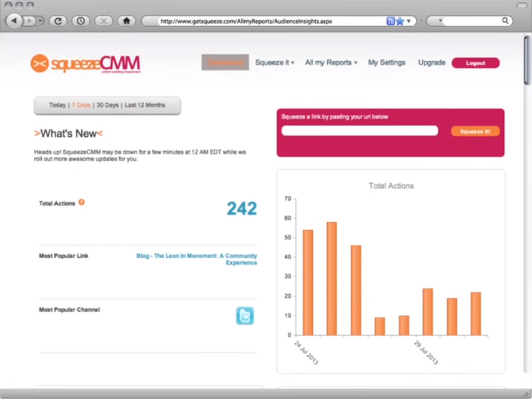
Task: Open My Settings page
Action: click(x=387, y=62)
